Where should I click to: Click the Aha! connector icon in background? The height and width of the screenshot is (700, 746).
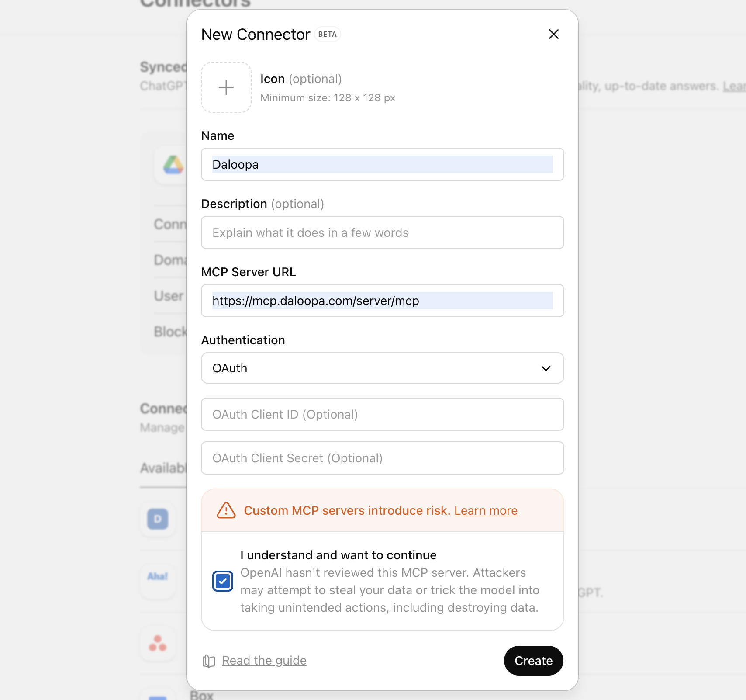[x=158, y=576]
